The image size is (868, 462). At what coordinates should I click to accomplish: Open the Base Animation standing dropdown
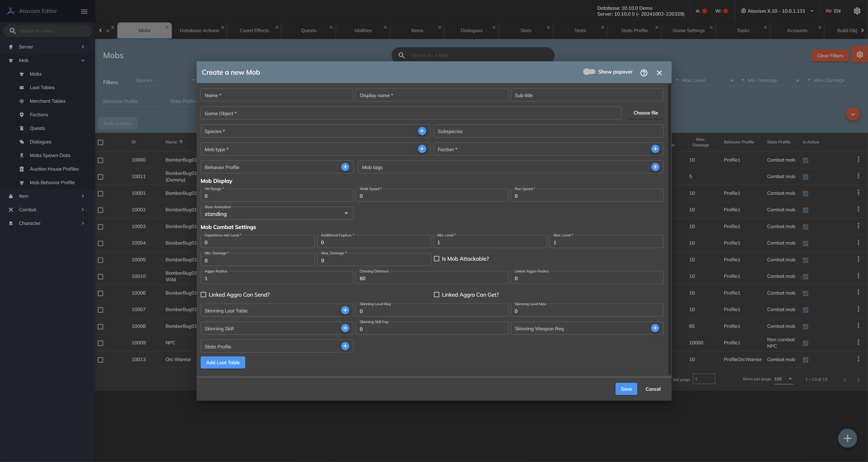277,214
